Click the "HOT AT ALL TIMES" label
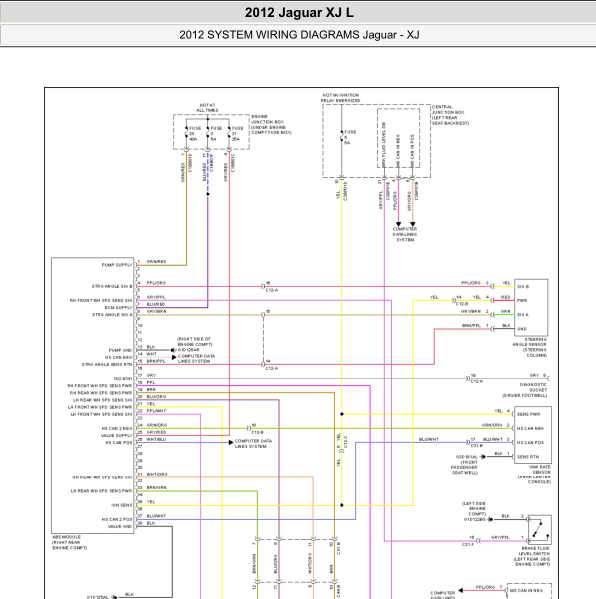This screenshot has width=596, height=599. click(207, 108)
